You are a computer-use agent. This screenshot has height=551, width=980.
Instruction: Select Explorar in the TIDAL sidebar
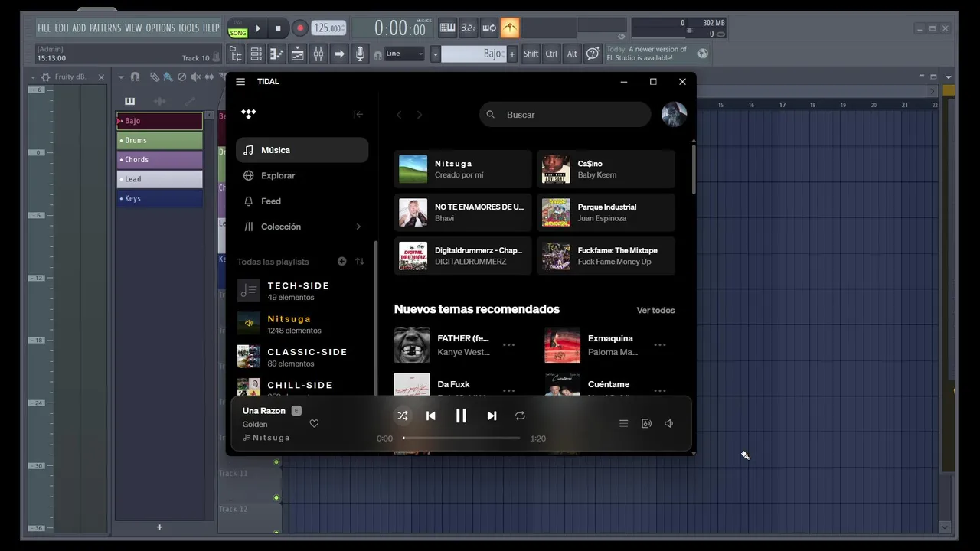tap(302, 175)
